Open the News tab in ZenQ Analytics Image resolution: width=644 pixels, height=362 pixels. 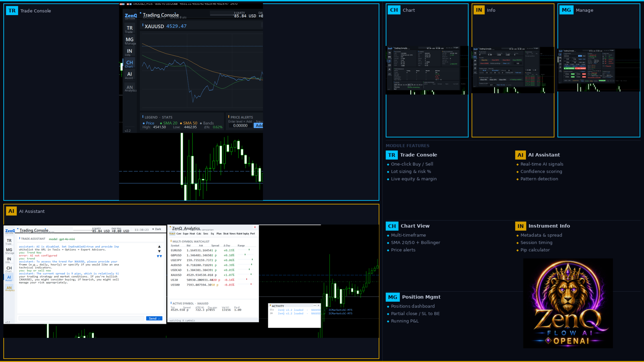[232, 234]
